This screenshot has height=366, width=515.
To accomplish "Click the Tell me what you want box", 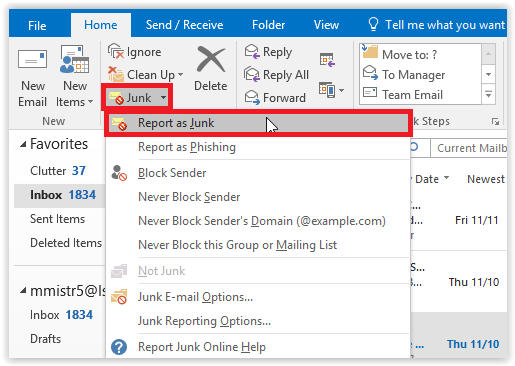I will tap(445, 25).
